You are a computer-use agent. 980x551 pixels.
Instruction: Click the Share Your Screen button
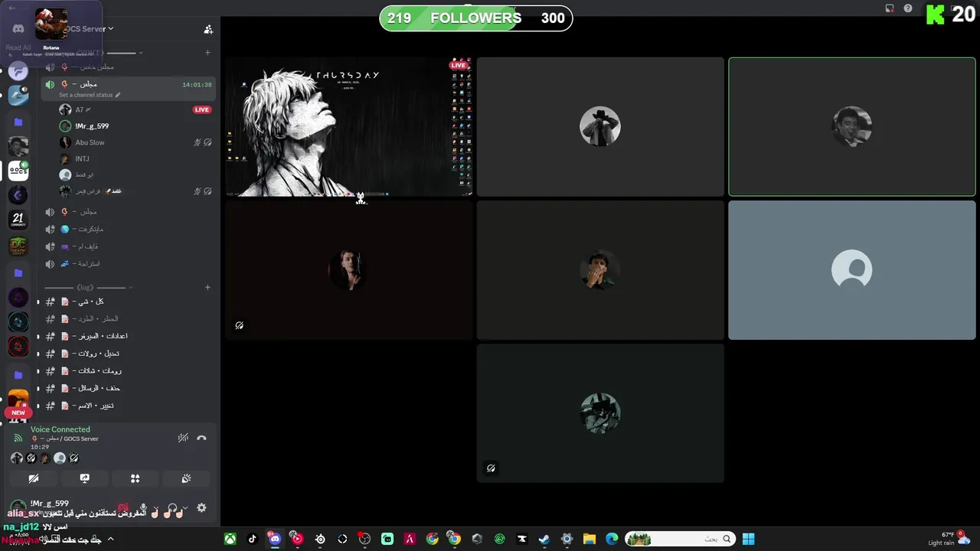[x=84, y=478]
